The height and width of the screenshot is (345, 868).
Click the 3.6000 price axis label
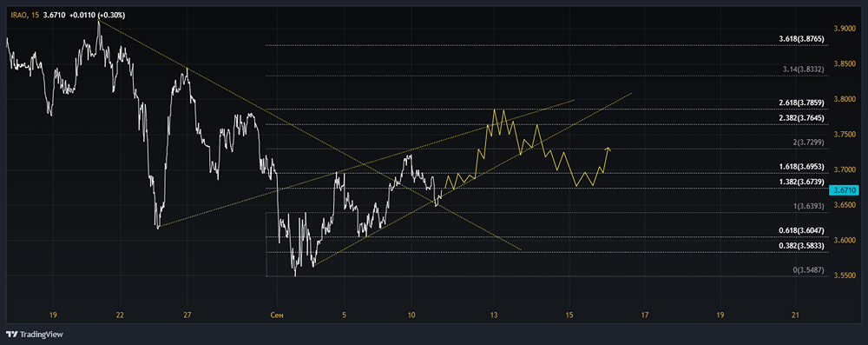point(845,240)
